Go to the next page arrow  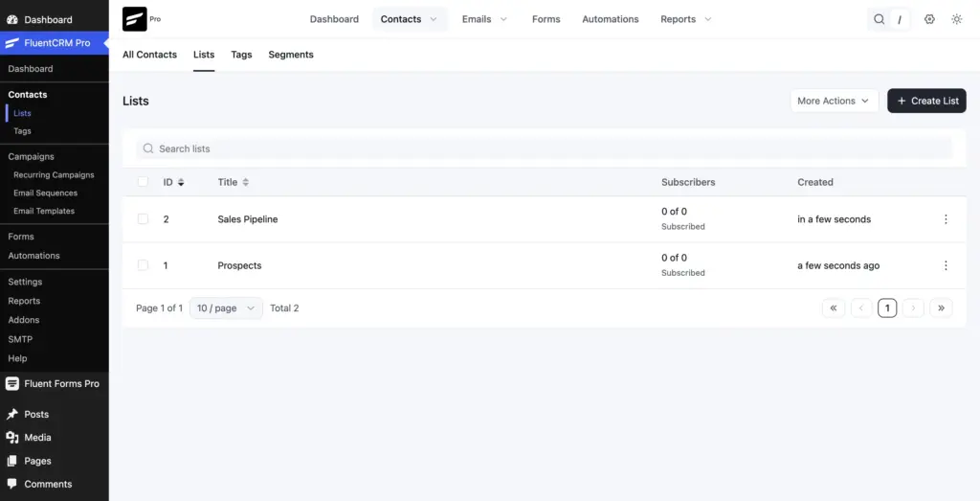(913, 307)
